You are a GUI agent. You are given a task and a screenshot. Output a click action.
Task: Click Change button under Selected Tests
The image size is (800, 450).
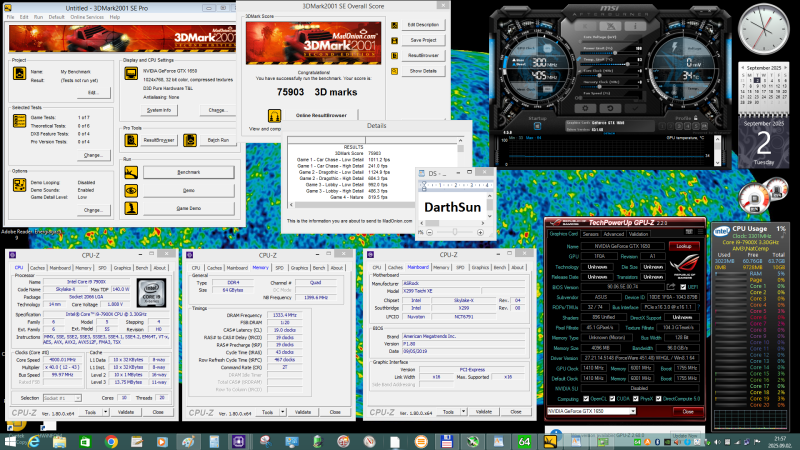(93, 155)
